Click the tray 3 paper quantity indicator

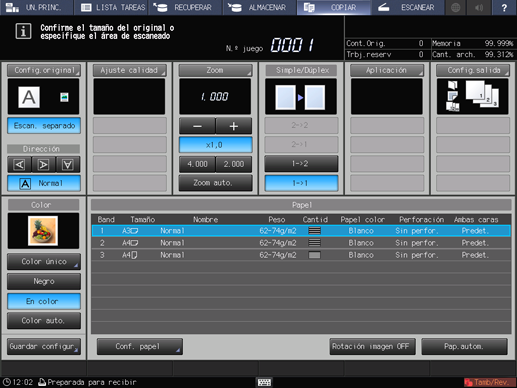pos(314,255)
